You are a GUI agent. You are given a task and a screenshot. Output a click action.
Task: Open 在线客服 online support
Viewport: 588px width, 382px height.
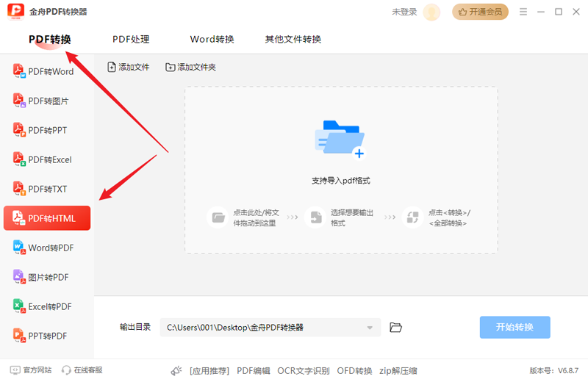tap(82, 370)
